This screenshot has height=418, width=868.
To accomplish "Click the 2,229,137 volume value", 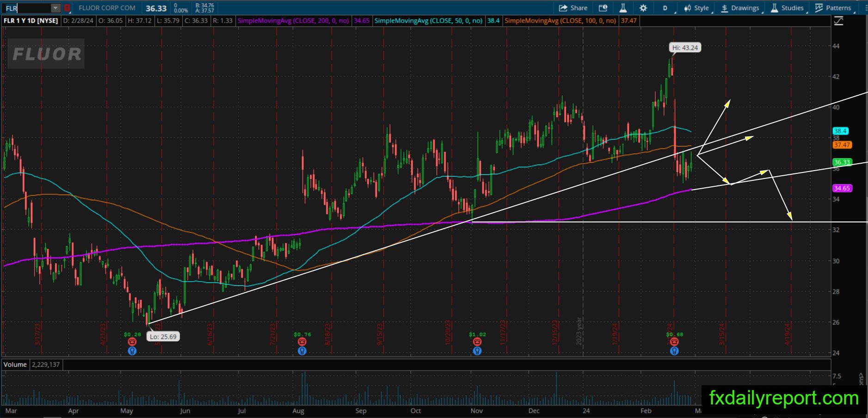I will (46, 364).
